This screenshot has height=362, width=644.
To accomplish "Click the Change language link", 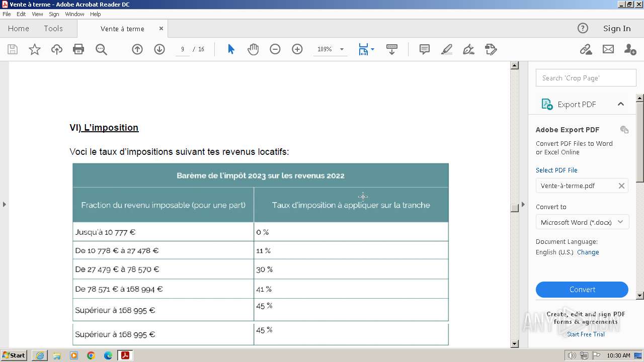I will click(x=588, y=252).
